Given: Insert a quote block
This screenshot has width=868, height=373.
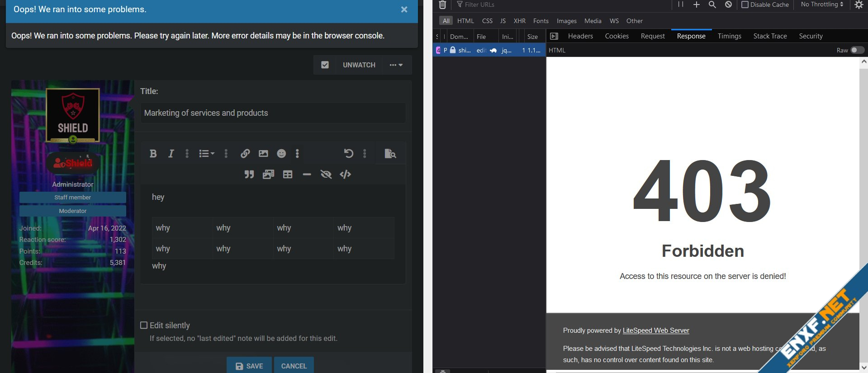Looking at the screenshot, I should [x=249, y=175].
